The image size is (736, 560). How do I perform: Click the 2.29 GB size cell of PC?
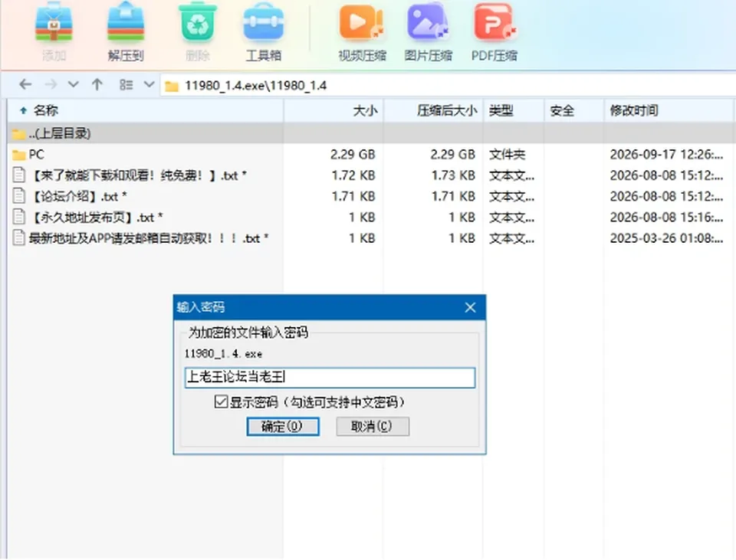pyautogui.click(x=353, y=154)
